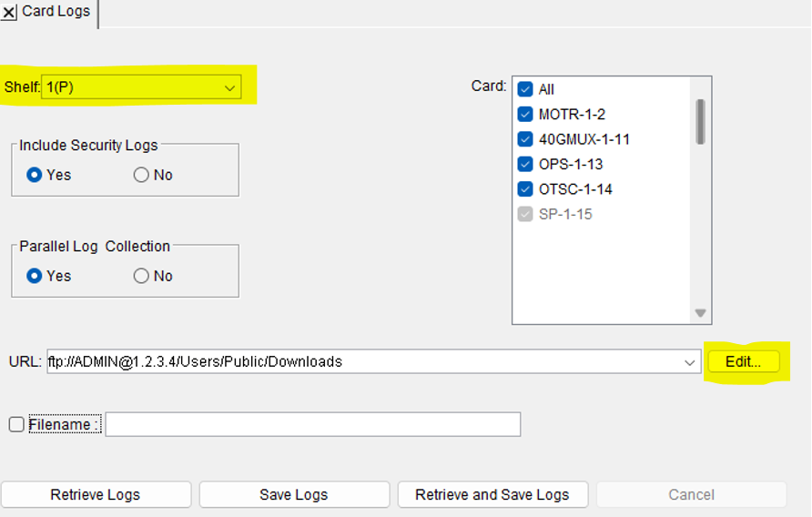This screenshot has width=812, height=517.
Task: Click the Retrieve Logs button
Action: point(96,495)
